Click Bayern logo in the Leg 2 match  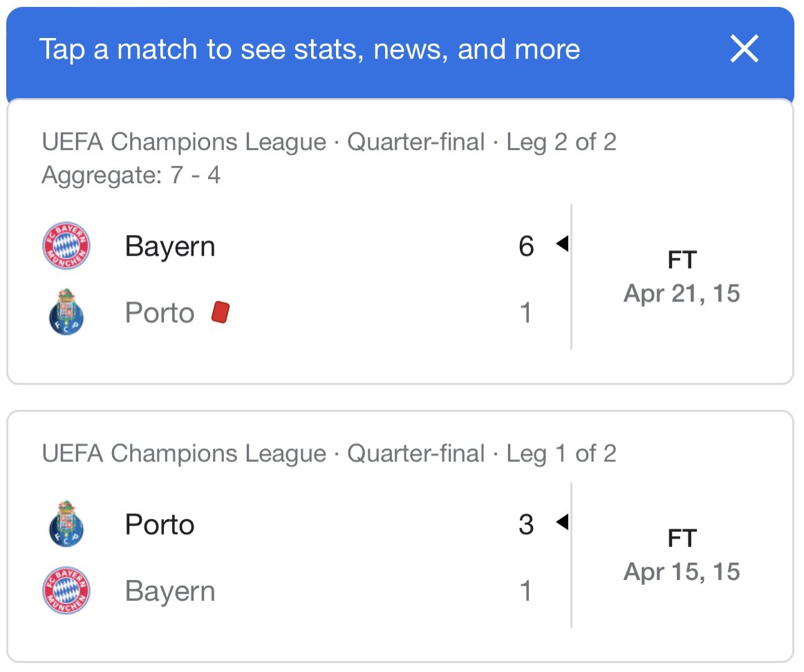point(66,246)
